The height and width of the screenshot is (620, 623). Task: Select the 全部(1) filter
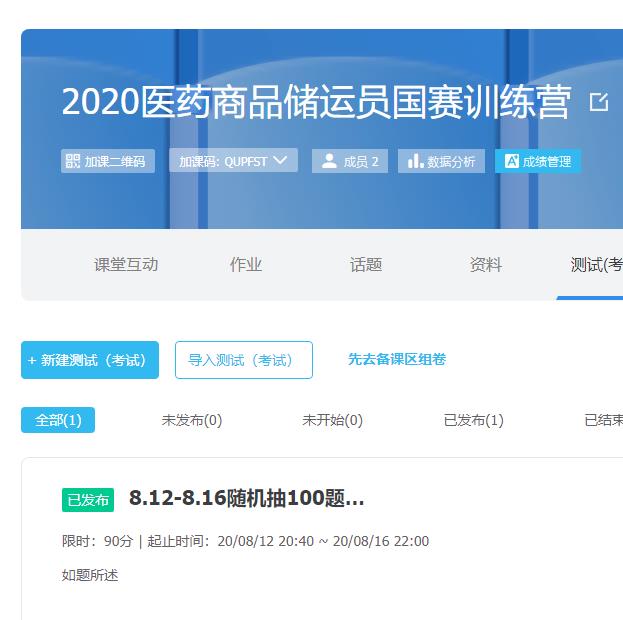(58, 420)
